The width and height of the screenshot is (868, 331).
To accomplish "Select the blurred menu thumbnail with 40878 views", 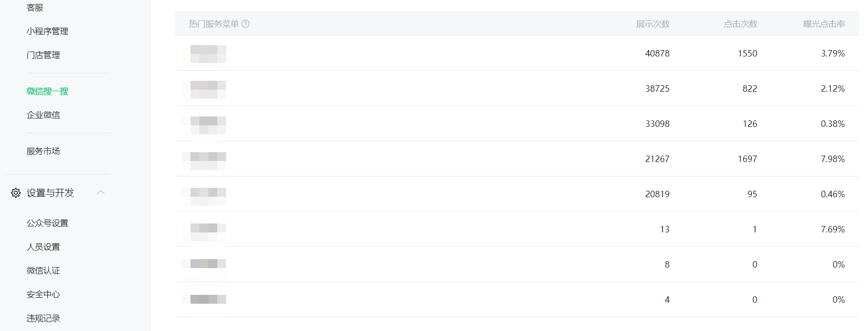I will 204,54.
